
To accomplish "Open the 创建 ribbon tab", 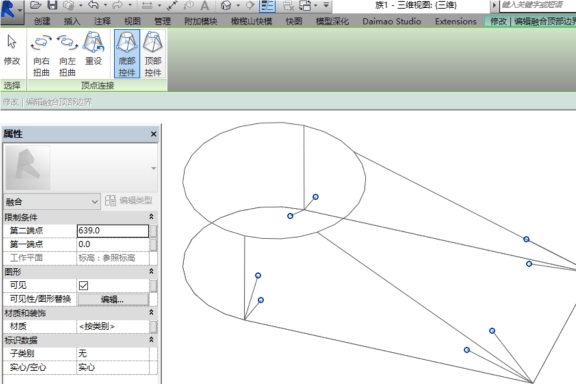I will click(42, 21).
